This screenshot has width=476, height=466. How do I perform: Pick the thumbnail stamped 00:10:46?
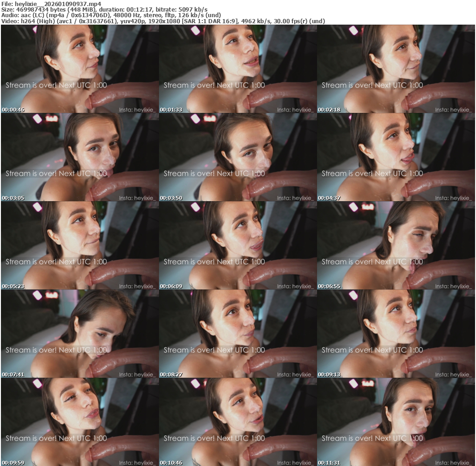(x=238, y=422)
